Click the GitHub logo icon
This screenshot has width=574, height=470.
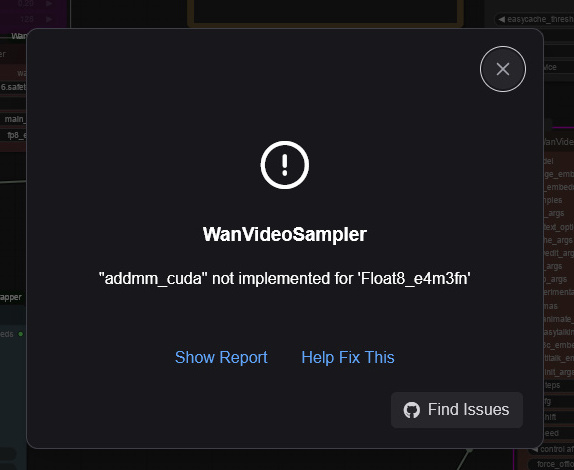pyautogui.click(x=411, y=410)
